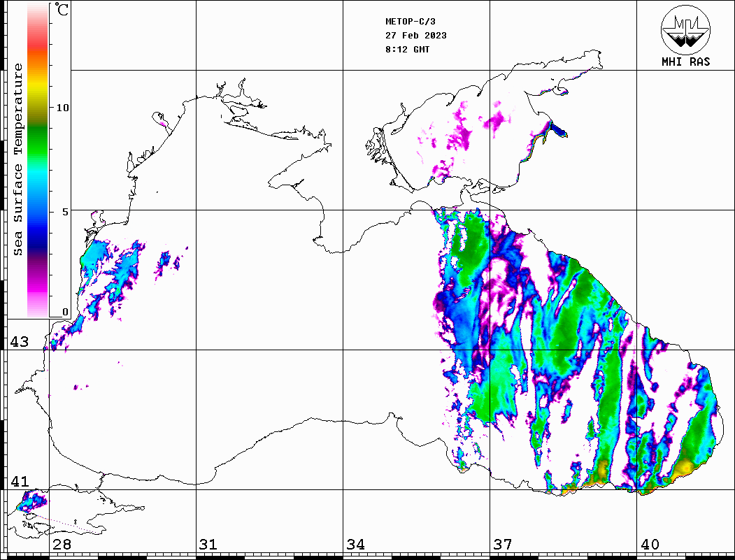
Task: Click latitude label '41'
Action: click(x=19, y=482)
